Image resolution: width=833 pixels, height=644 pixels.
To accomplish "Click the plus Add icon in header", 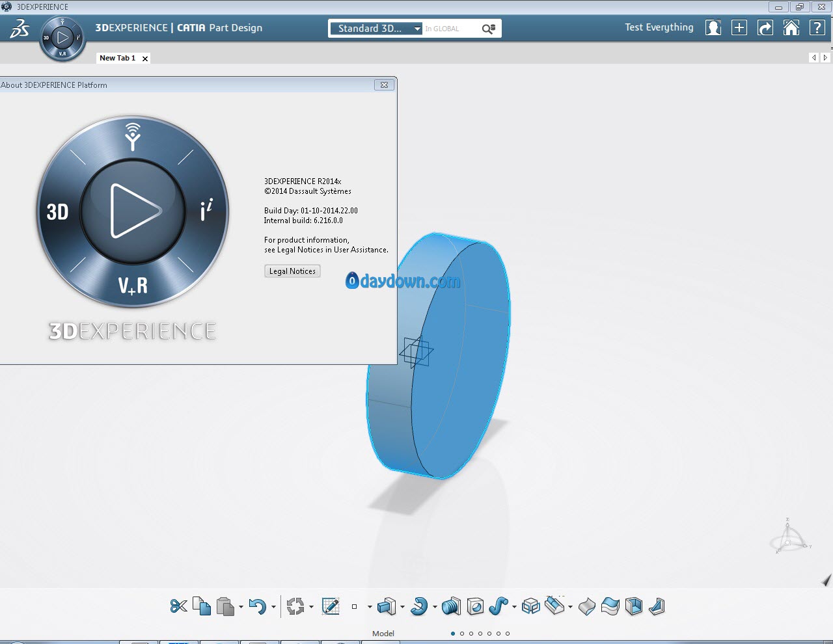I will [x=739, y=27].
